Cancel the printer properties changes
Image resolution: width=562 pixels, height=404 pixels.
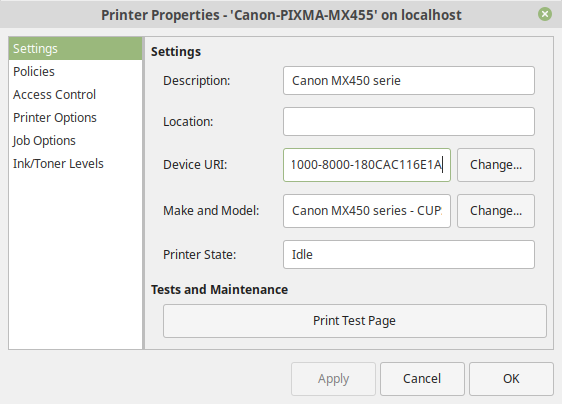pos(422,379)
